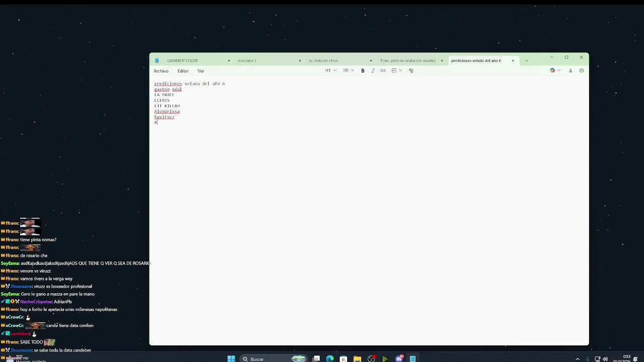Add a new Notepad tab
Image resolution: width=644 pixels, height=362 pixels.
pos(526,60)
